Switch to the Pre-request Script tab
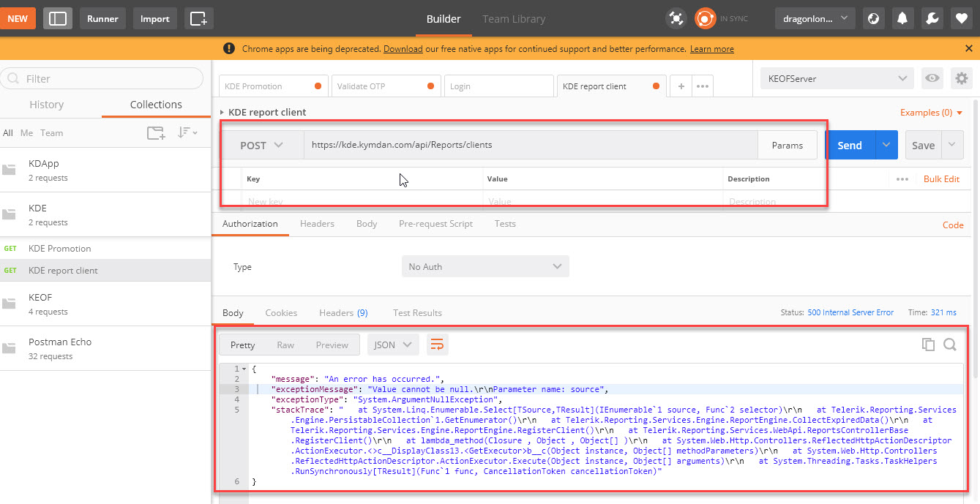The image size is (980, 504). (435, 224)
